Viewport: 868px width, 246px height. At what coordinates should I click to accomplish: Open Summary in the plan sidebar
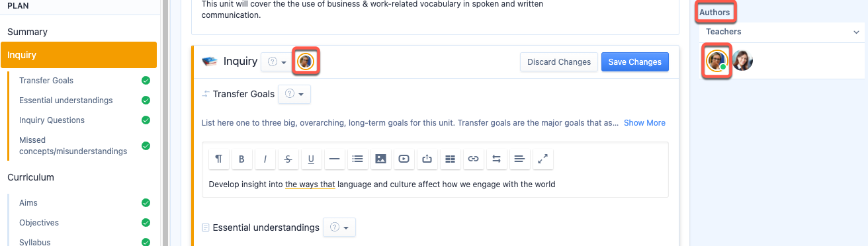[28, 32]
